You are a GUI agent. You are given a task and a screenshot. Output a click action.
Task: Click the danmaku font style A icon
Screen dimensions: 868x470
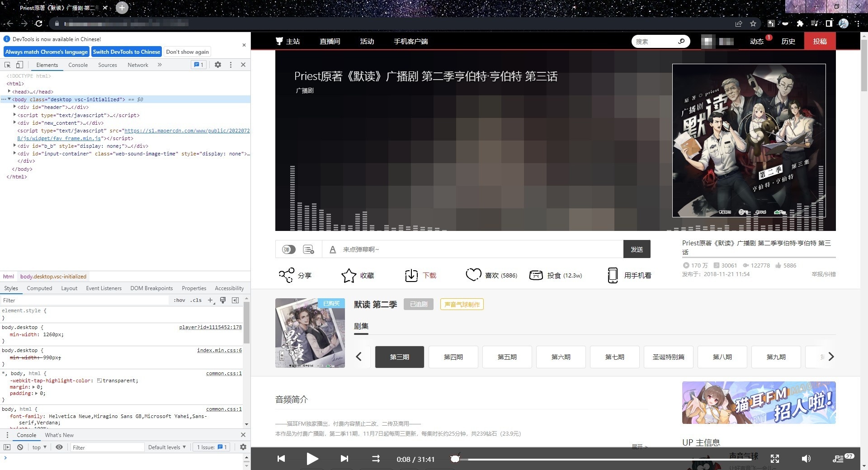click(x=333, y=249)
